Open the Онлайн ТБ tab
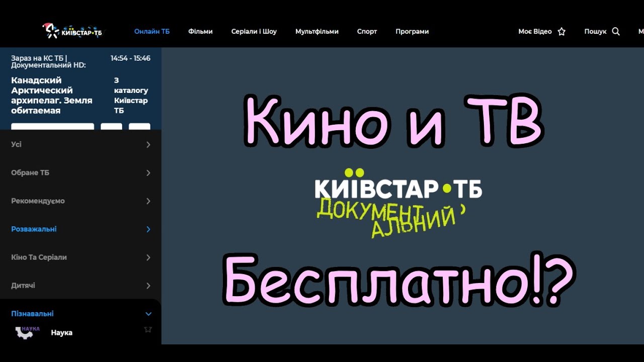This screenshot has width=644, height=362. 152,31
